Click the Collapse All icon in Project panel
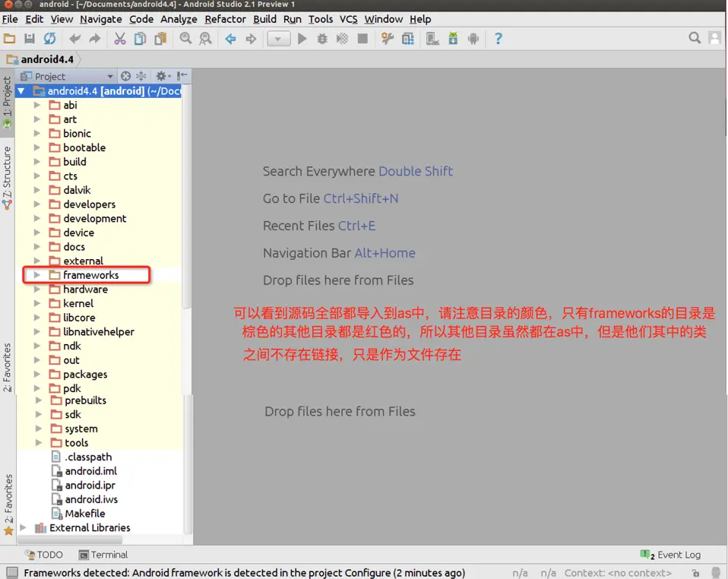Image resolution: width=728 pixels, height=579 pixels. pyautogui.click(x=141, y=76)
